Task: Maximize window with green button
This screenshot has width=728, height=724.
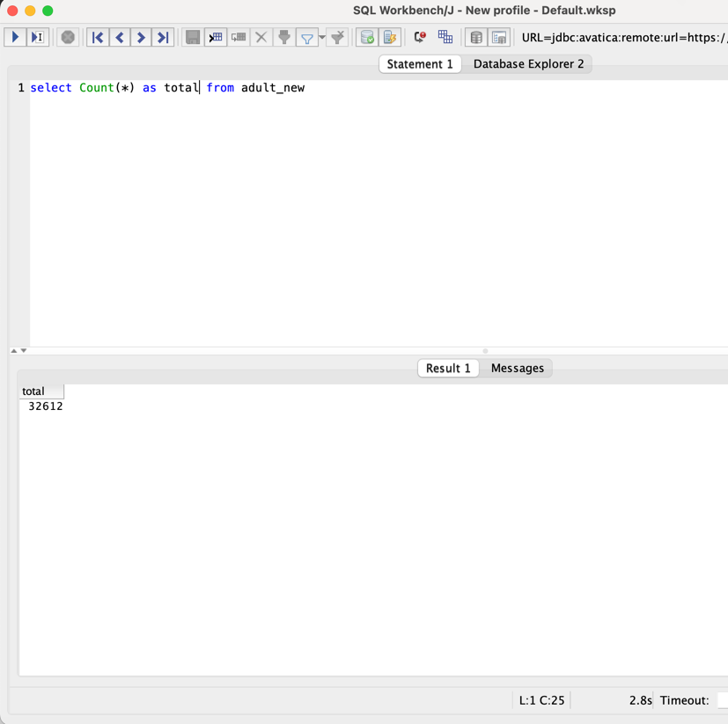Action: [48, 11]
